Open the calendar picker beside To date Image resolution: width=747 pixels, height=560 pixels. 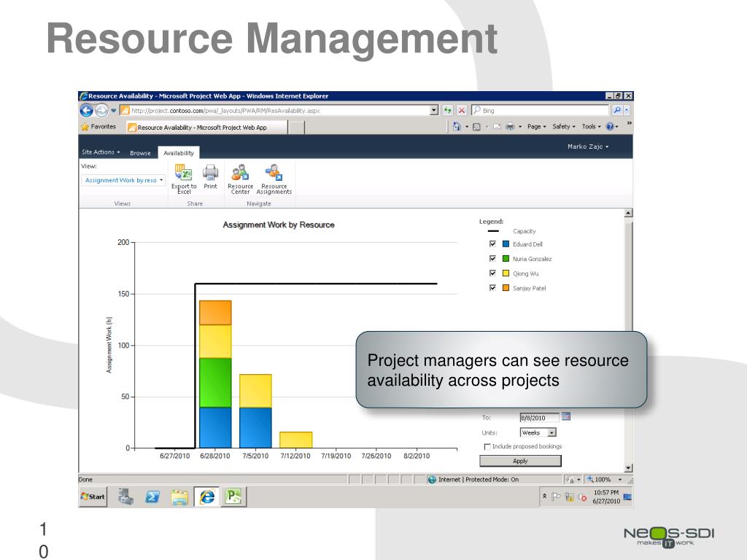tap(565, 416)
